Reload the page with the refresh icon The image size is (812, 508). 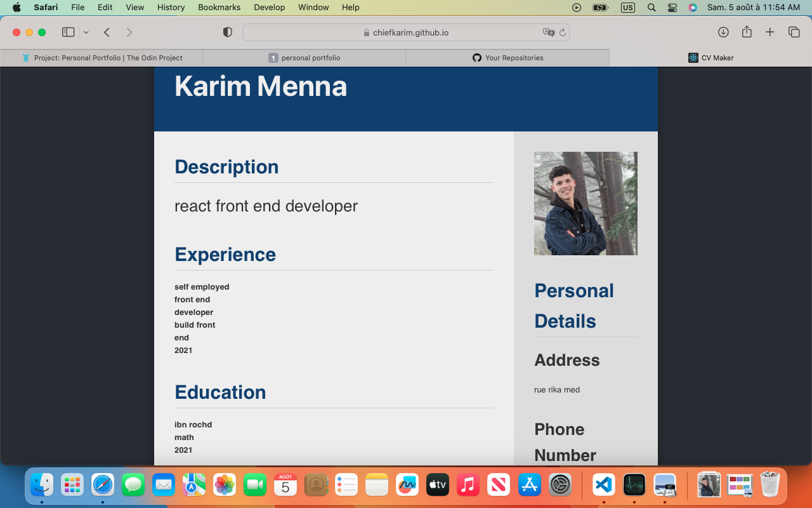click(x=562, y=32)
